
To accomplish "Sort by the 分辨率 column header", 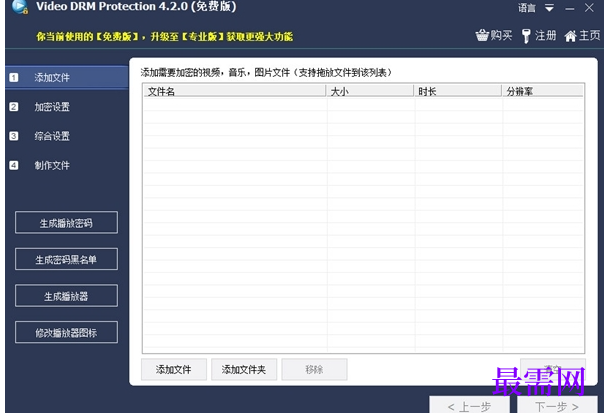I will coord(542,91).
